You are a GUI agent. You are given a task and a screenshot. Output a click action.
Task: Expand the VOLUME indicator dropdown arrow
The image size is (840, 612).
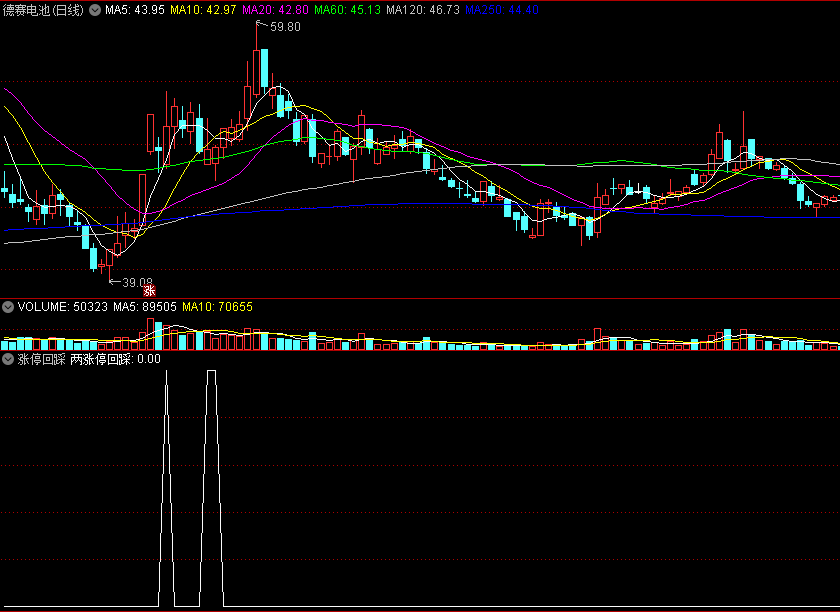(8, 307)
